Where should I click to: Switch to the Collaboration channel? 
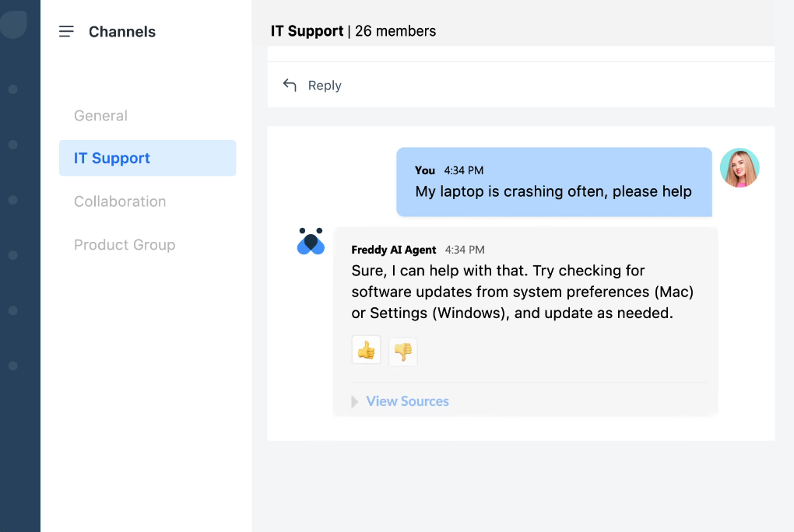120,201
